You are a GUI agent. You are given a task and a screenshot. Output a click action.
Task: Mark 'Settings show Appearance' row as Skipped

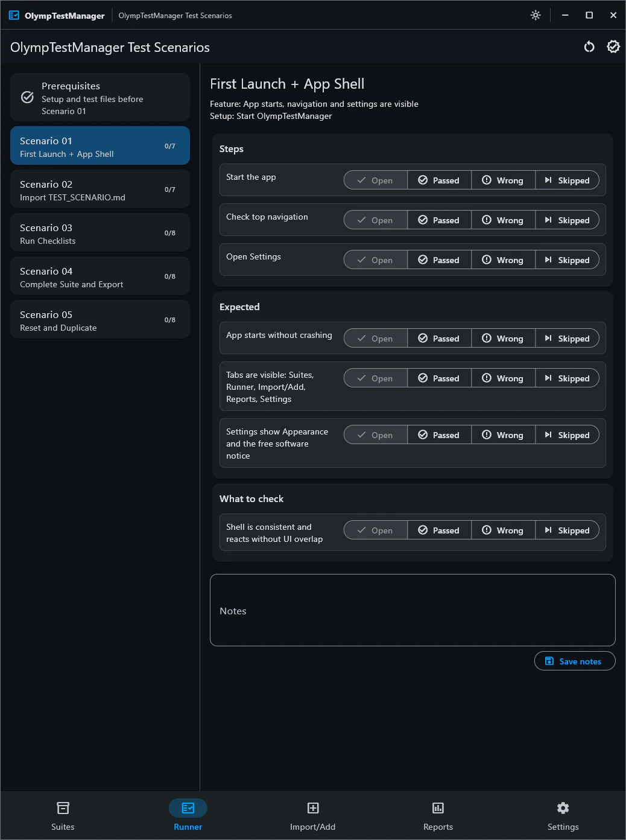[568, 434]
